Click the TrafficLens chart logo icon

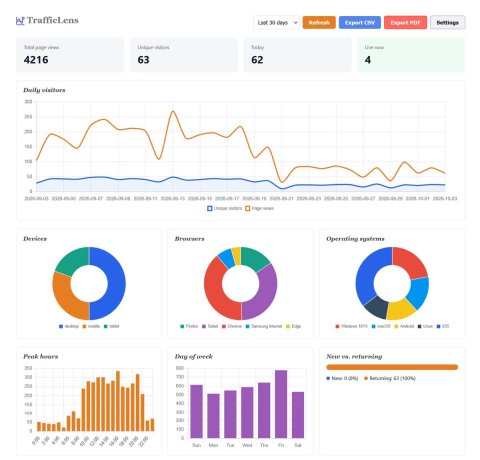(x=20, y=21)
